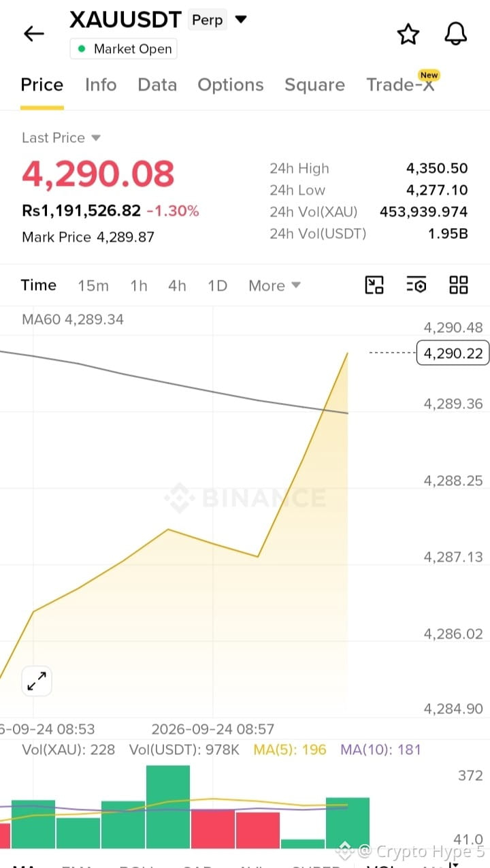Click the 4,290.22 current price marker
The image size is (490, 868).
pos(453,353)
